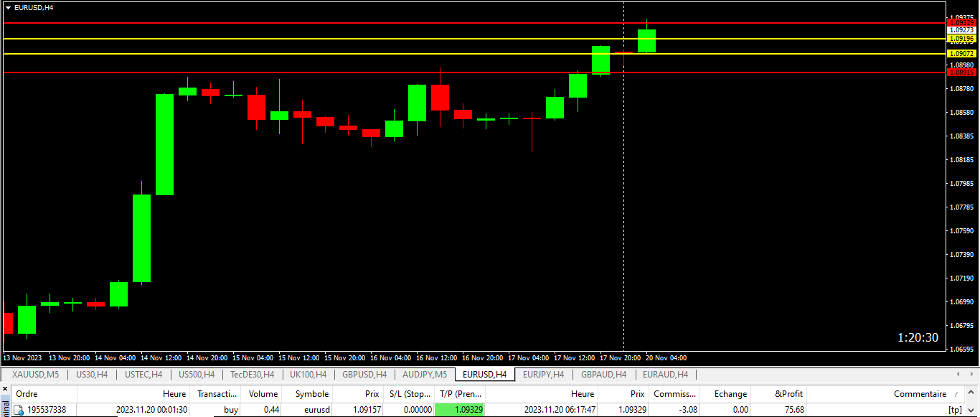The width and height of the screenshot is (980, 417).
Task: Click the Volume column header
Action: point(263,394)
